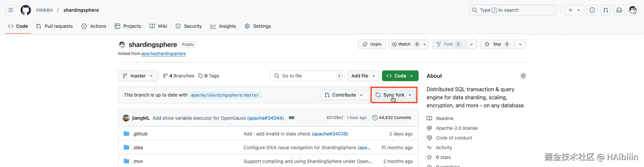Expand the Sync fork dropdown
This screenshot has width=644, height=167.
pyautogui.click(x=394, y=95)
